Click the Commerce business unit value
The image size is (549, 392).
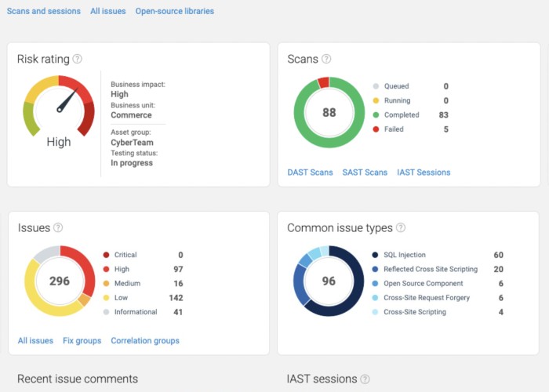pos(131,115)
